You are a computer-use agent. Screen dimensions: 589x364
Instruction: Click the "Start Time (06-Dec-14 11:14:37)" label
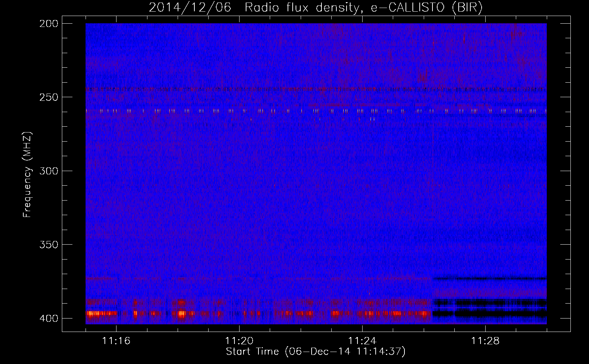coord(316,352)
